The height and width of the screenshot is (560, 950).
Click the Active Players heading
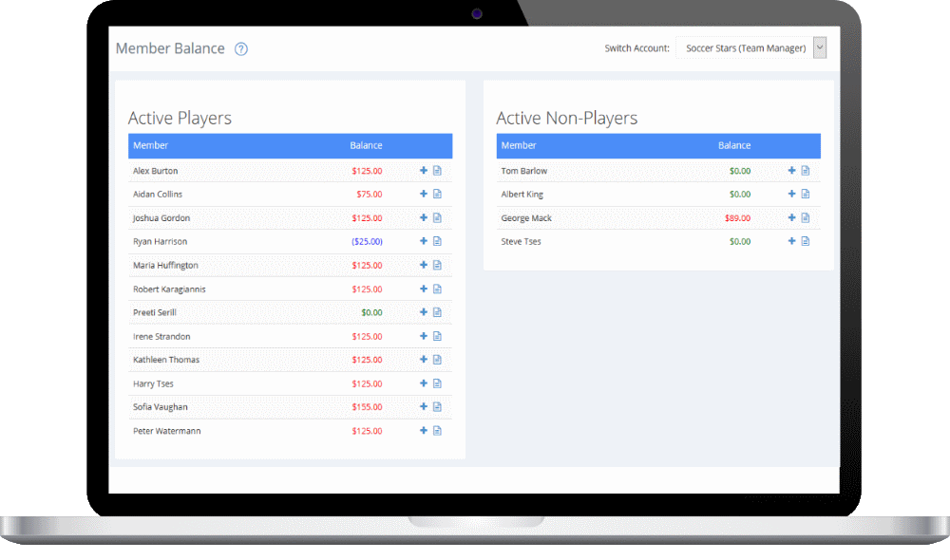180,118
